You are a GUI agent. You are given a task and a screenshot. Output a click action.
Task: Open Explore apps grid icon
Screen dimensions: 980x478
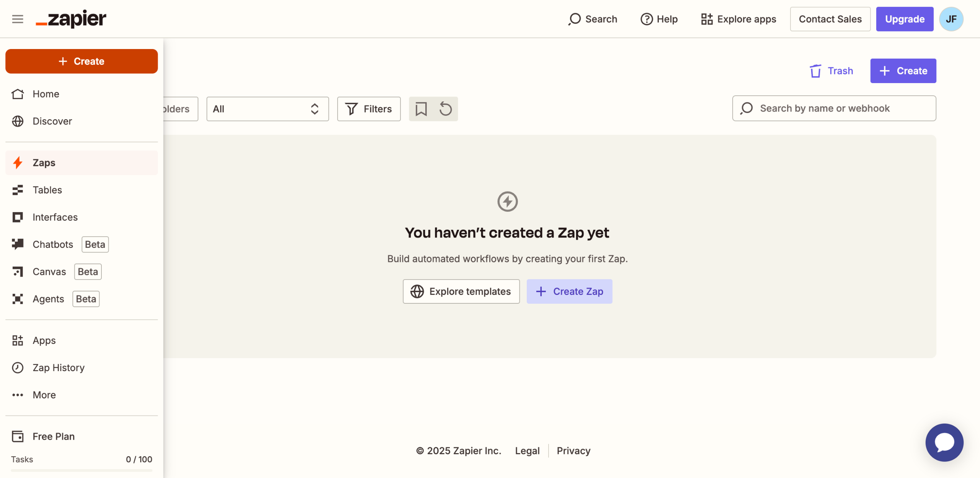pyautogui.click(x=707, y=19)
